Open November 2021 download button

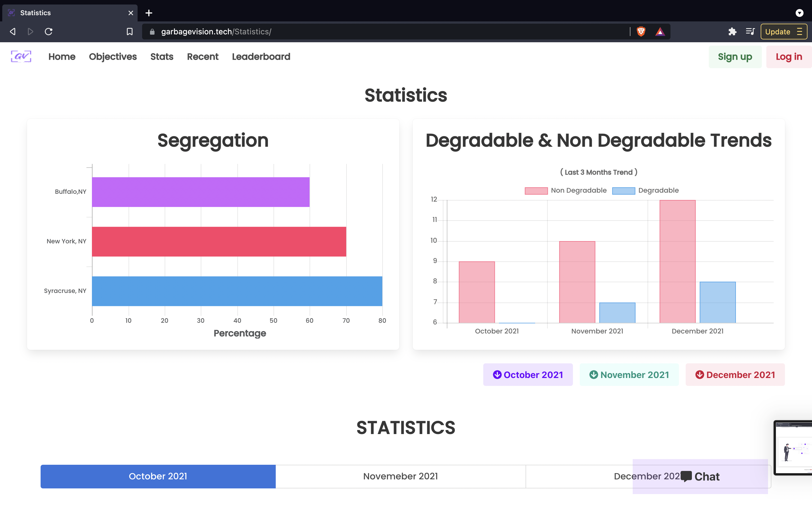[629, 375]
